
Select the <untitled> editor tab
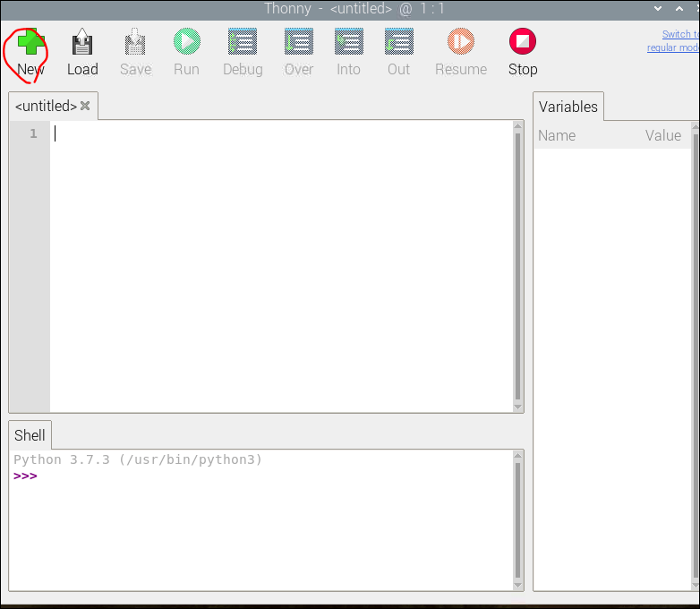click(46, 107)
